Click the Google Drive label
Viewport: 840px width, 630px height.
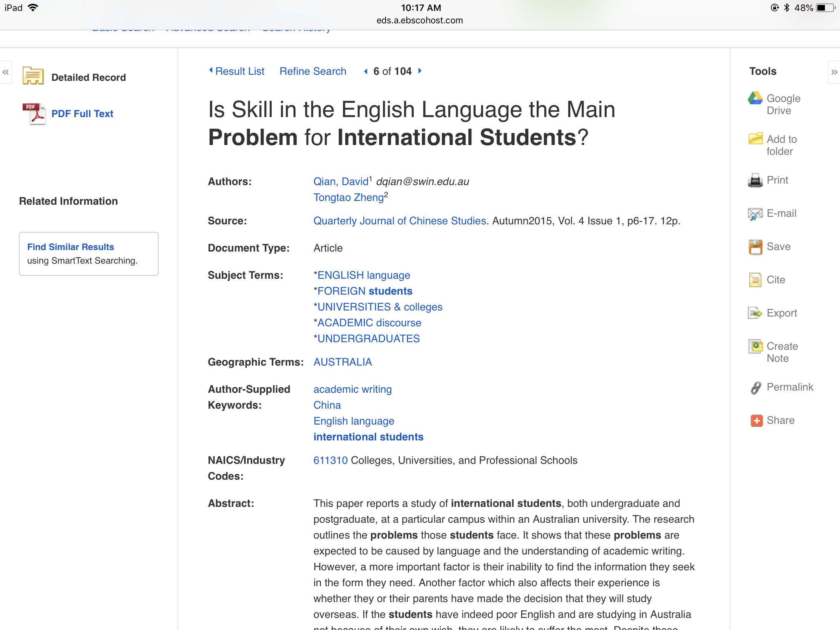click(783, 104)
